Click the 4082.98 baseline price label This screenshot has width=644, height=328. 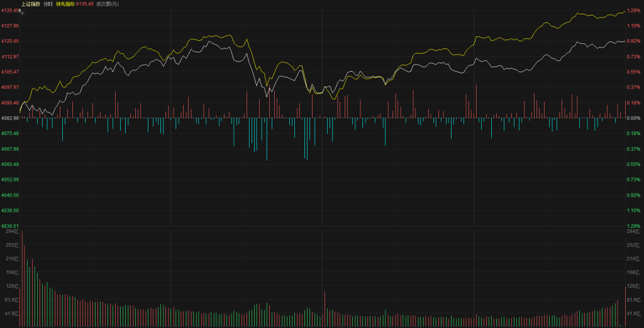tap(9, 118)
